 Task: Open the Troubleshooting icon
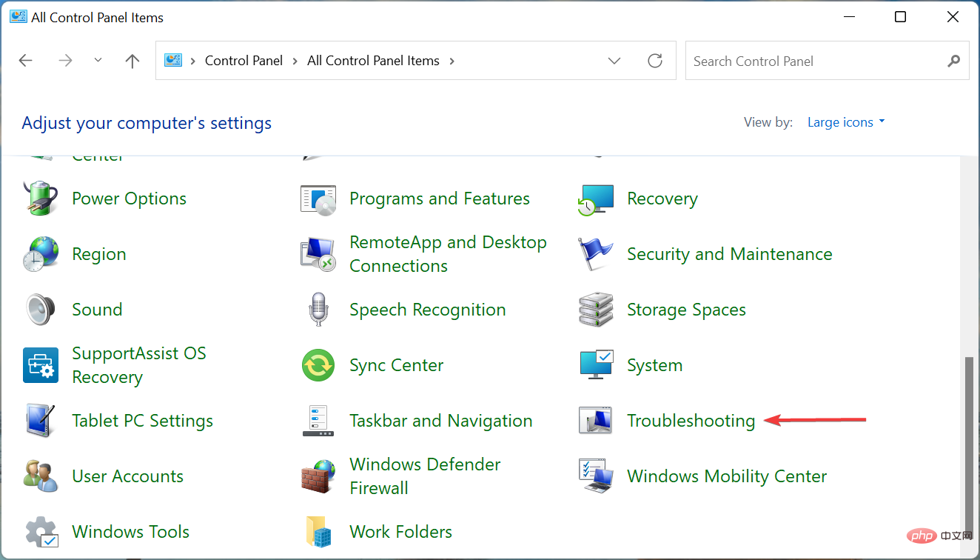point(596,421)
